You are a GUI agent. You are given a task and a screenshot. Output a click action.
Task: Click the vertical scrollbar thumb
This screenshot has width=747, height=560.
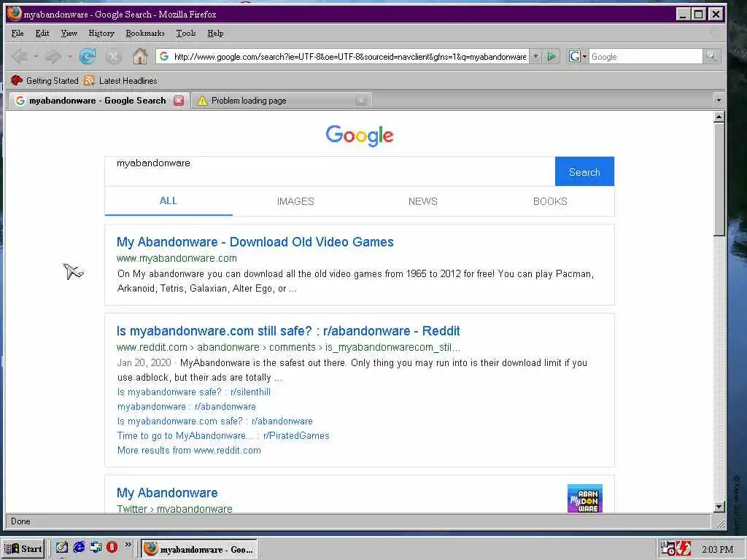click(x=719, y=179)
